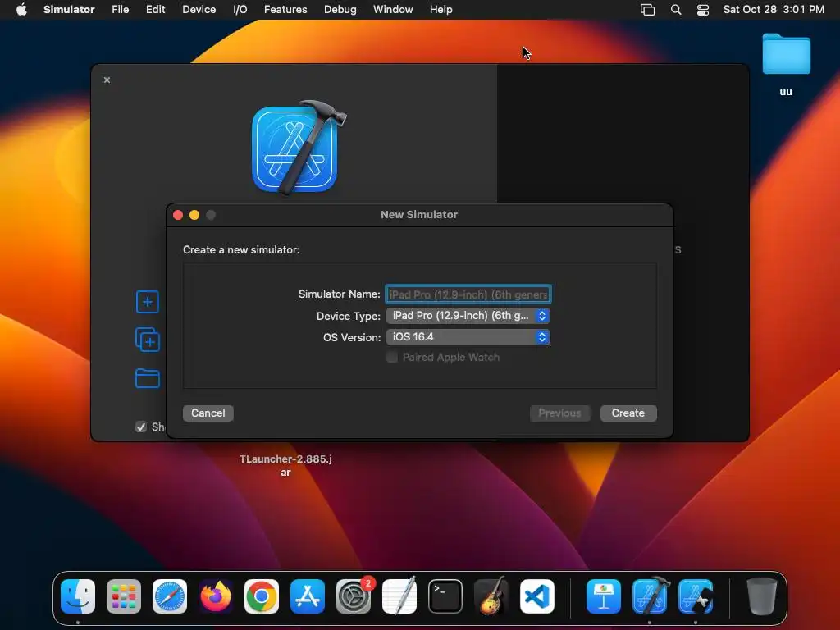Select the TLauncher-2.885.jar desktop file
This screenshot has height=630, width=840.
(285, 466)
